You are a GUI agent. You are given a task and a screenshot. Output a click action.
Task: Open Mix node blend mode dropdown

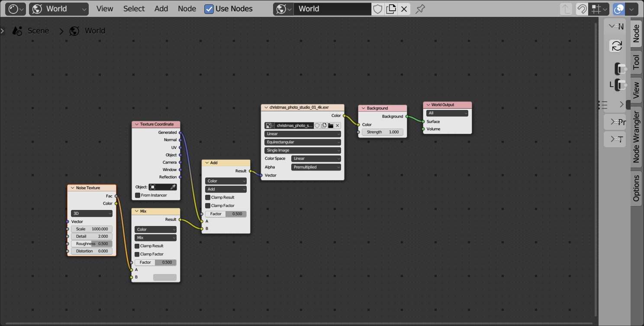(x=155, y=238)
